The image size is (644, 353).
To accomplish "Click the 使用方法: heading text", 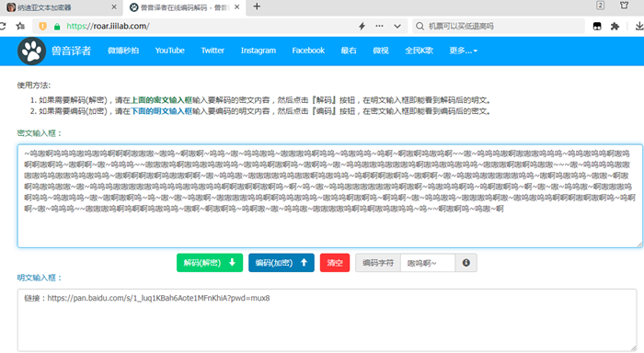I will [34, 85].
